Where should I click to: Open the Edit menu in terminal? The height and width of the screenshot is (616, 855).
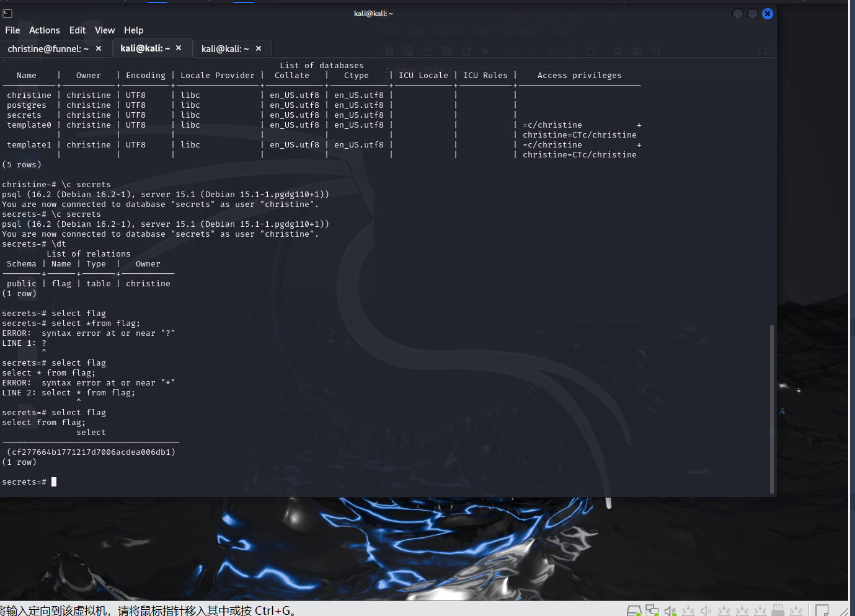[x=78, y=30]
